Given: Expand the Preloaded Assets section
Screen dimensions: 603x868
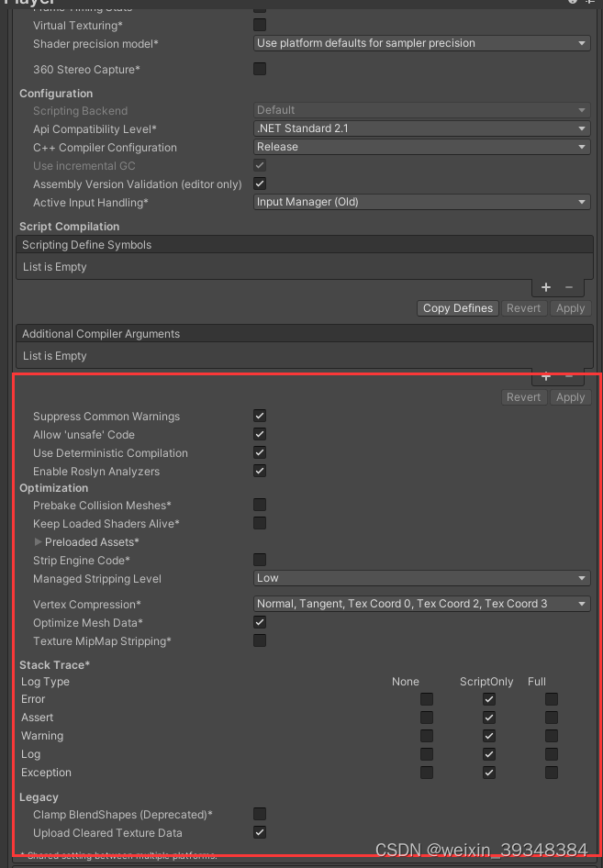Looking at the screenshot, I should pyautogui.click(x=38, y=542).
